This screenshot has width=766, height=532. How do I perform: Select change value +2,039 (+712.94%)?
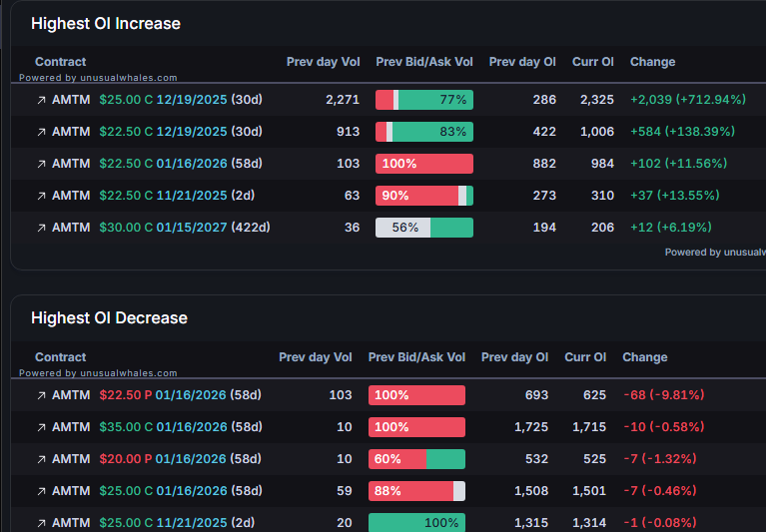coord(688,100)
